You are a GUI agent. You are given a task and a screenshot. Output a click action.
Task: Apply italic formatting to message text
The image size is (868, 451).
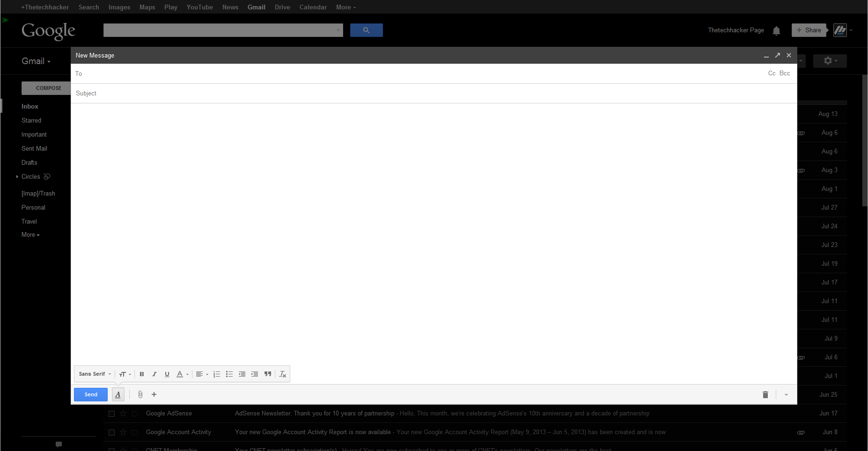(x=154, y=374)
